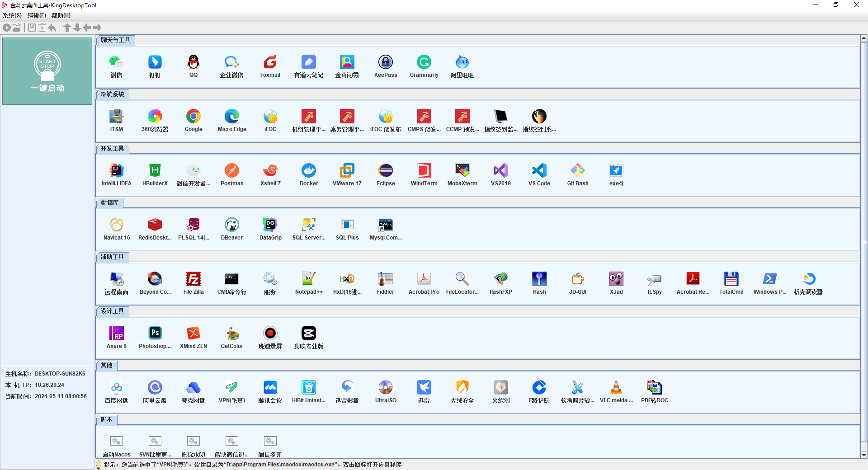Open the 系统(S) menu
Image resolution: width=868 pixels, height=470 pixels.
click(12, 15)
